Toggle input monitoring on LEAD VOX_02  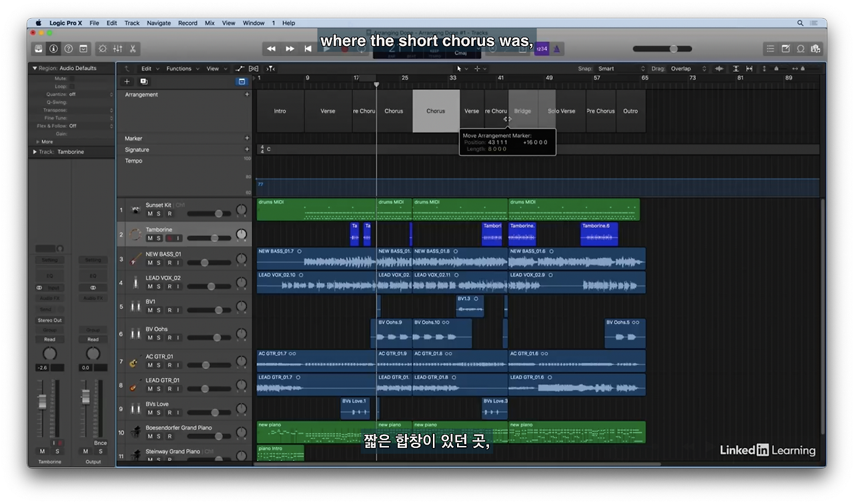(178, 287)
